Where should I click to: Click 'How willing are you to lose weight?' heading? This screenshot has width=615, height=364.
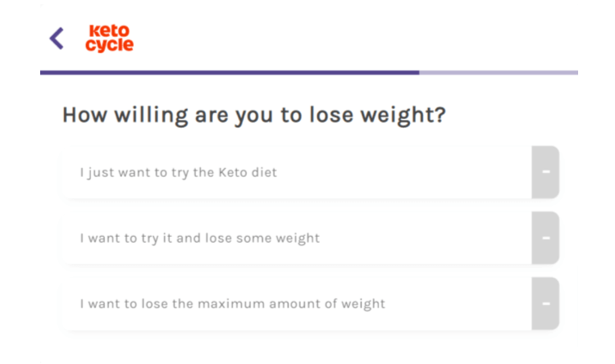pos(254,116)
